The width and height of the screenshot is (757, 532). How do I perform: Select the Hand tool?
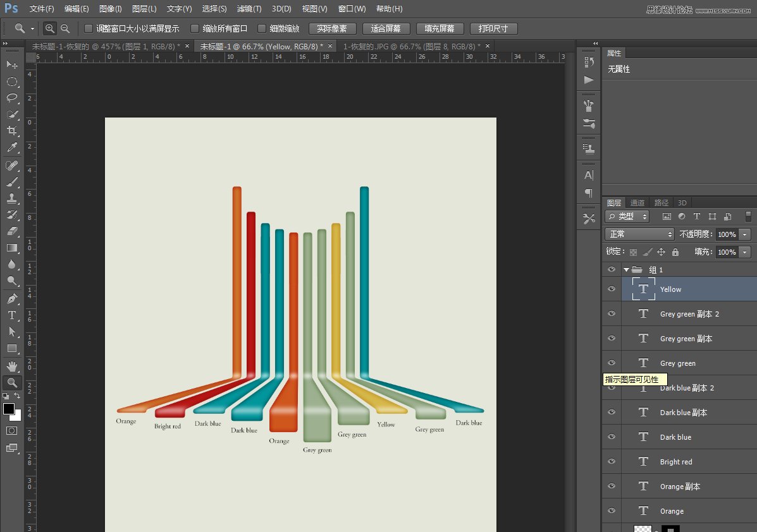[12, 366]
